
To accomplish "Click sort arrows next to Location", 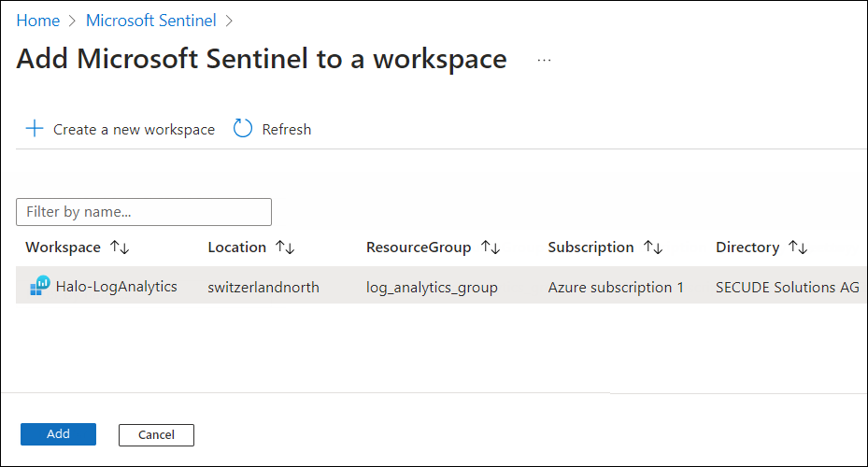I will click(x=285, y=248).
